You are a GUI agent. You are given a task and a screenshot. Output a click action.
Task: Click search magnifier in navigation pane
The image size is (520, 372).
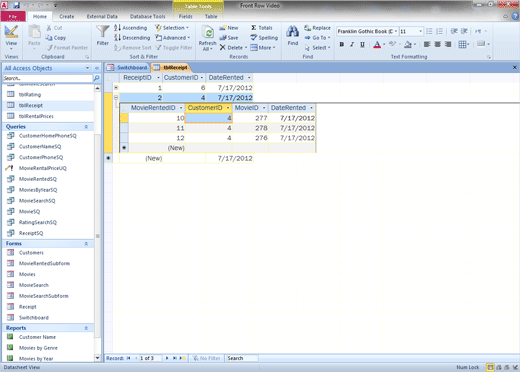click(x=96, y=78)
